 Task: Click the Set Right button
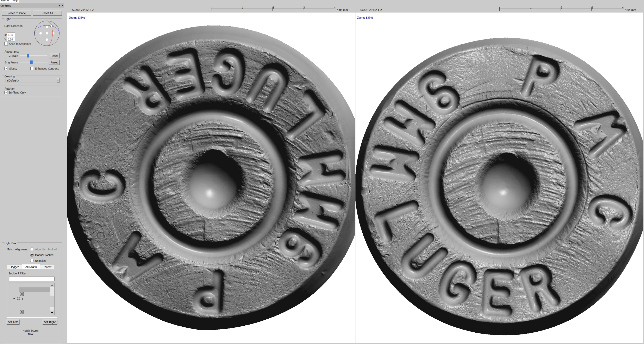[x=50, y=322]
